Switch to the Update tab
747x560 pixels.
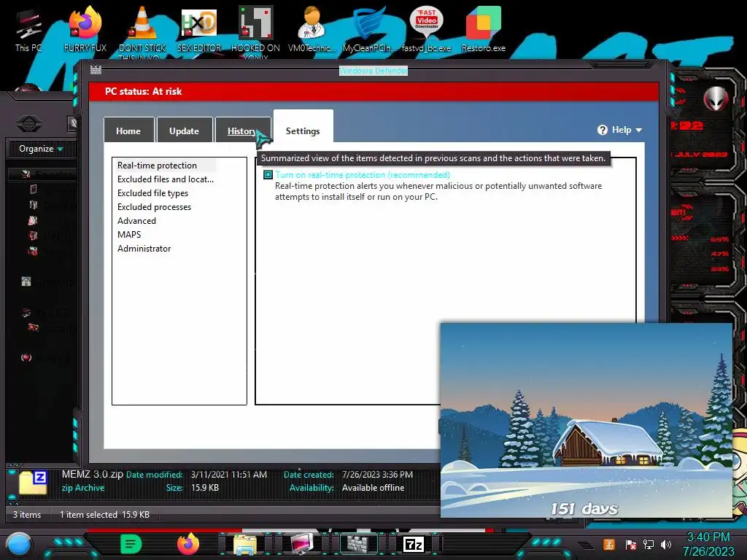(x=185, y=131)
